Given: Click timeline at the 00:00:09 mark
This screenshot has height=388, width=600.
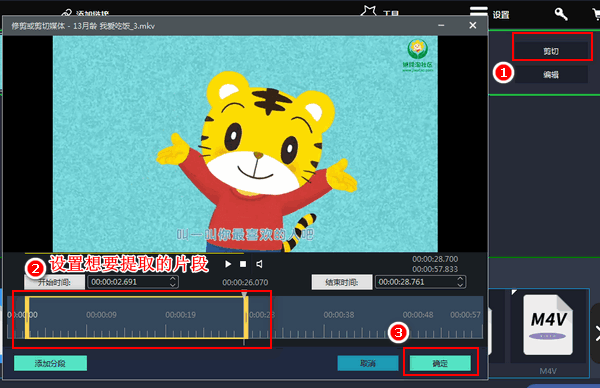Looking at the screenshot, I should pos(101,315).
